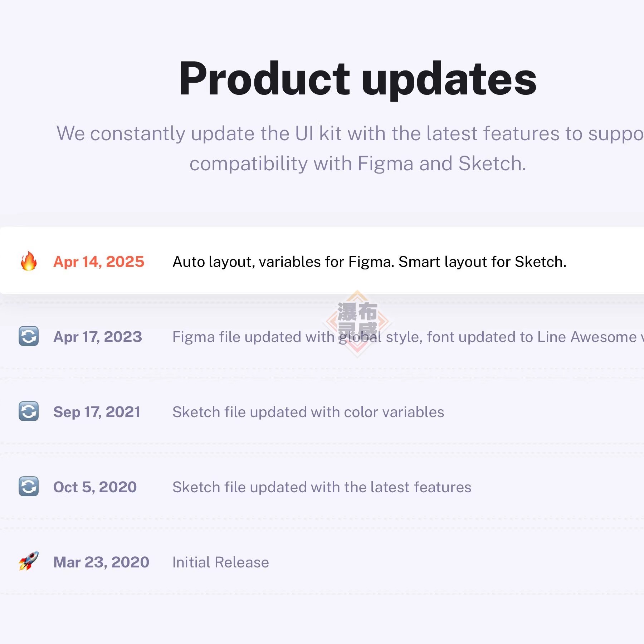644x644 pixels.
Task: Click the highlighted white update card
Action: point(322,260)
